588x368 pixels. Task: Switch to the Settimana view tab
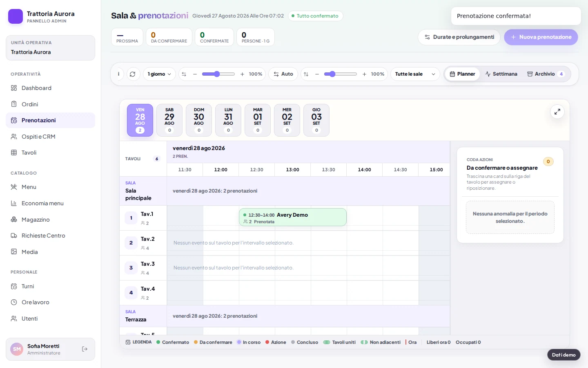click(501, 74)
